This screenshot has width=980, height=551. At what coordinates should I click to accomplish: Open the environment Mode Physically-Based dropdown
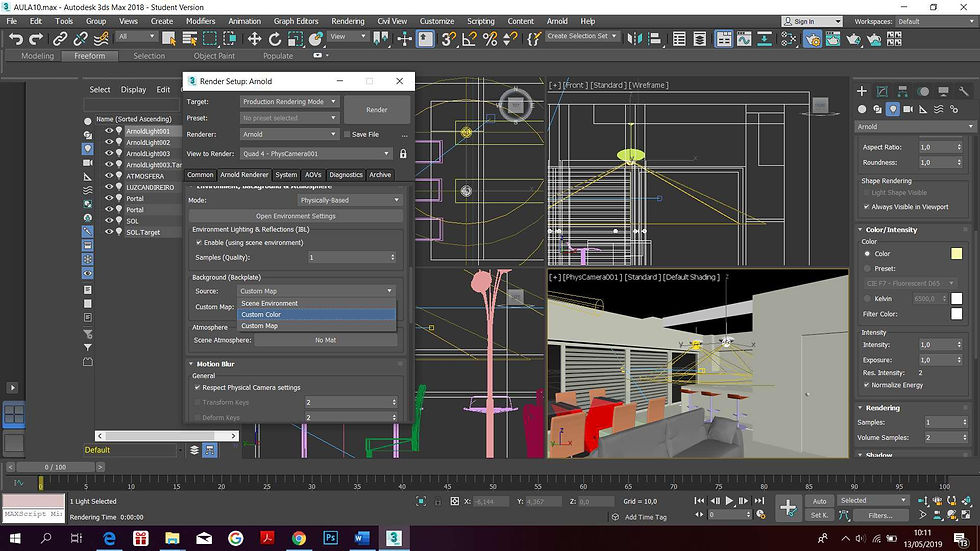[x=349, y=200]
